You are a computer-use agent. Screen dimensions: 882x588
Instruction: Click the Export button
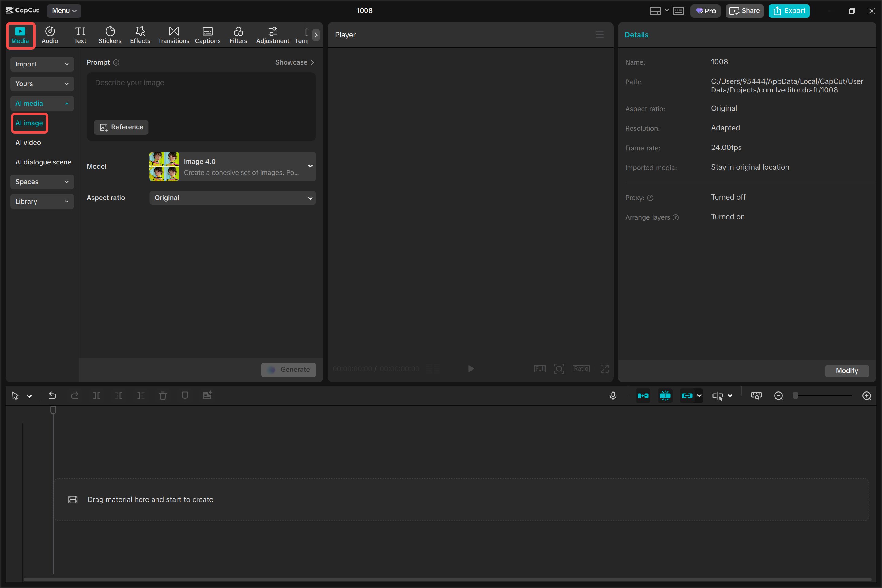click(x=789, y=10)
